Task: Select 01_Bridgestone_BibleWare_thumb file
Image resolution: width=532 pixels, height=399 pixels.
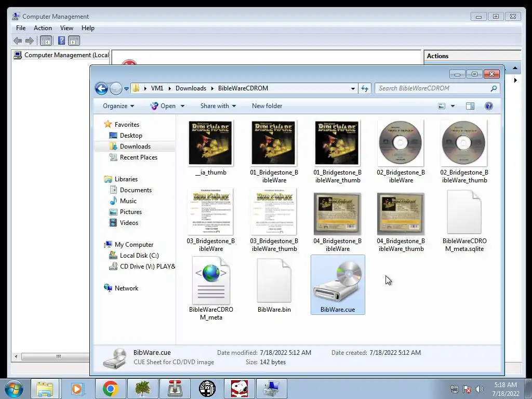Action: pos(338,152)
